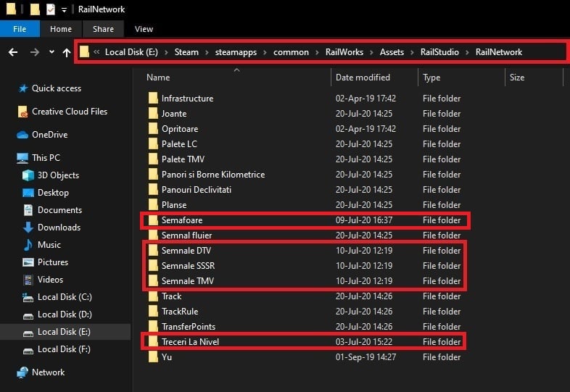Image resolution: width=570 pixels, height=392 pixels.
Task: Sort by the Name column header
Action: [x=158, y=78]
